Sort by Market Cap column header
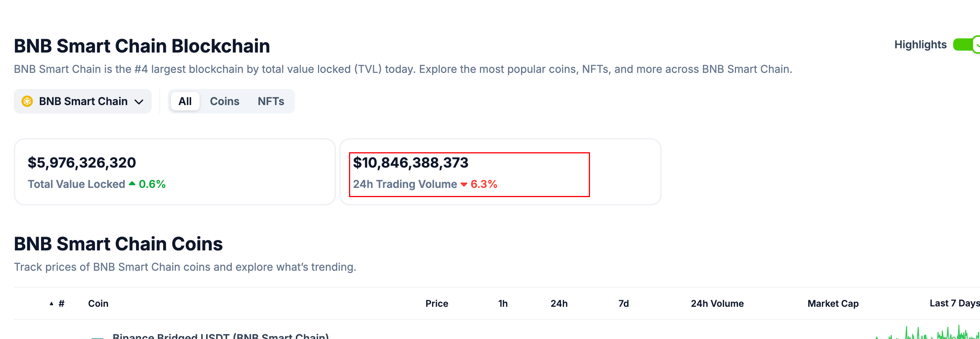 [x=833, y=304]
